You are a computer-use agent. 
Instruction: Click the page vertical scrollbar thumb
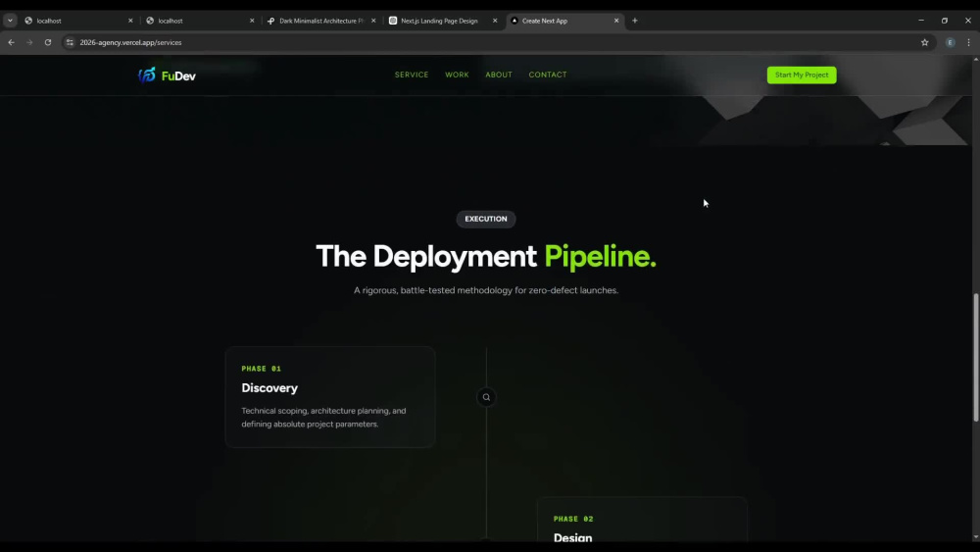tap(976, 358)
